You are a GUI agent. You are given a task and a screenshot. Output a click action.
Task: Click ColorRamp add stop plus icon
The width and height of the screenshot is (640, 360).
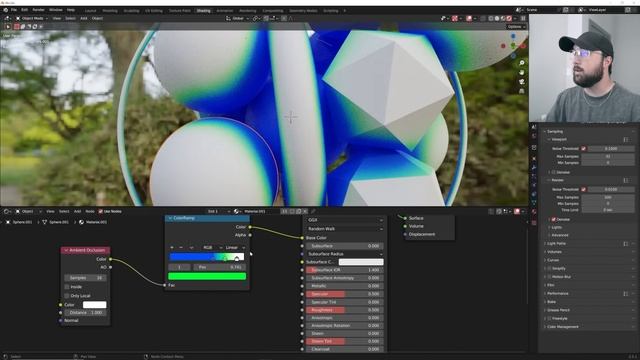172,247
